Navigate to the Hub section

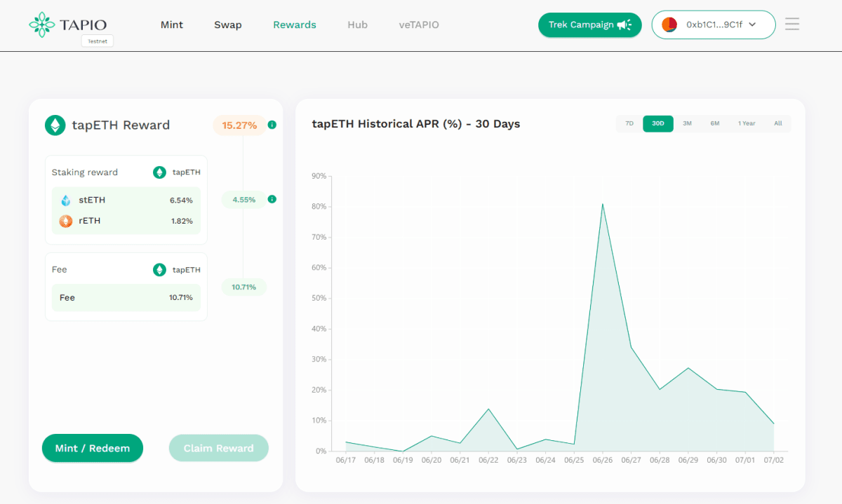pos(357,25)
